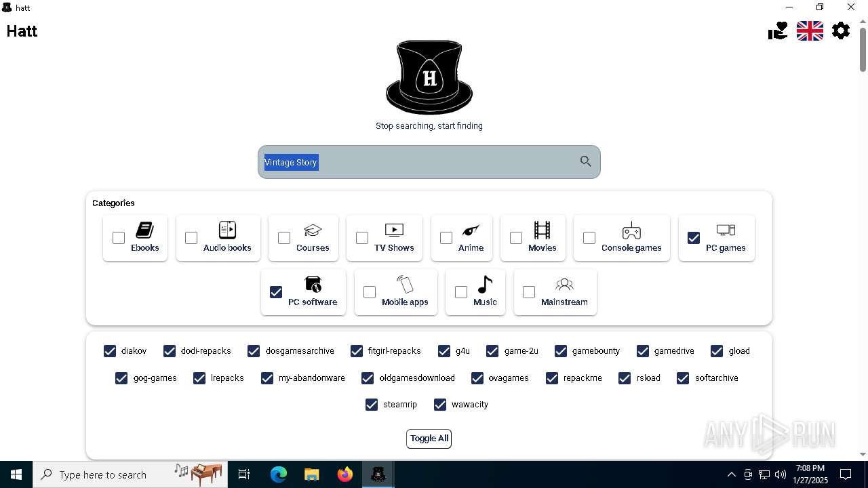
Task: Uncheck the game-2u source checkbox
Action: click(x=492, y=351)
